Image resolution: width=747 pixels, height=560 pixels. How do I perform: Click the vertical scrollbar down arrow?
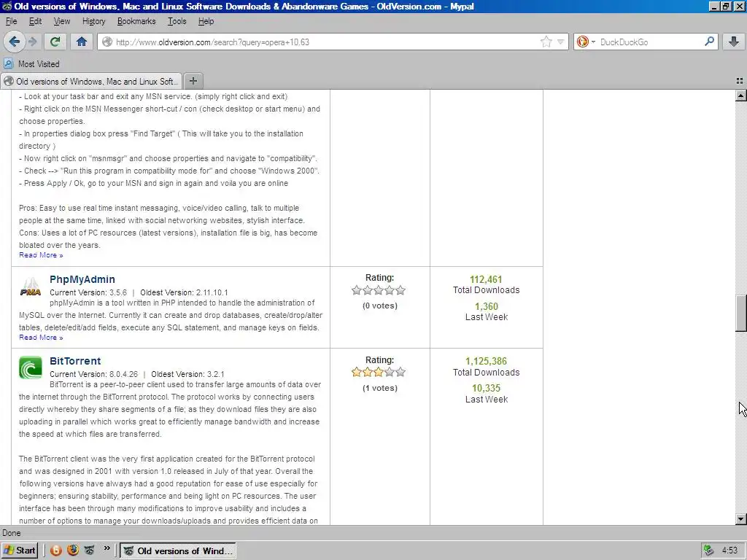tap(741, 519)
